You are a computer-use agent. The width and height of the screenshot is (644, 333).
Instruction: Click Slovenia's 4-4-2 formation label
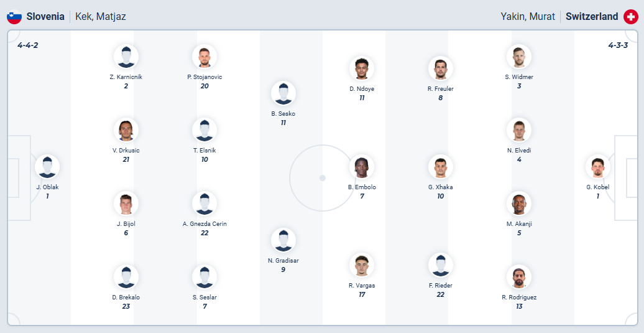(28, 45)
